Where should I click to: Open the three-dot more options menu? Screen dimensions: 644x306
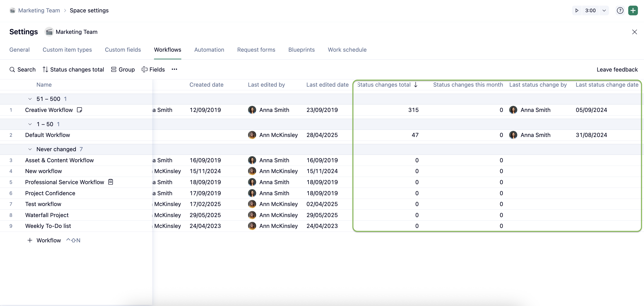point(174,69)
